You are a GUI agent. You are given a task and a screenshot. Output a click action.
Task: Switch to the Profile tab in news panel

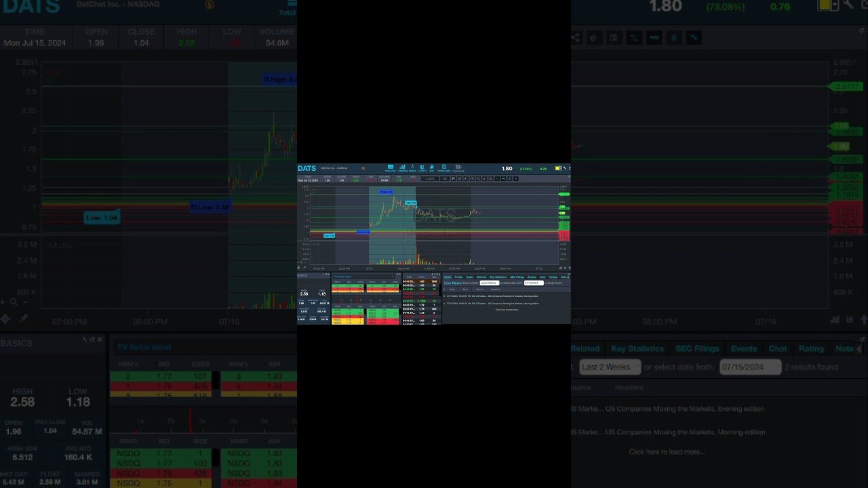(x=458, y=277)
